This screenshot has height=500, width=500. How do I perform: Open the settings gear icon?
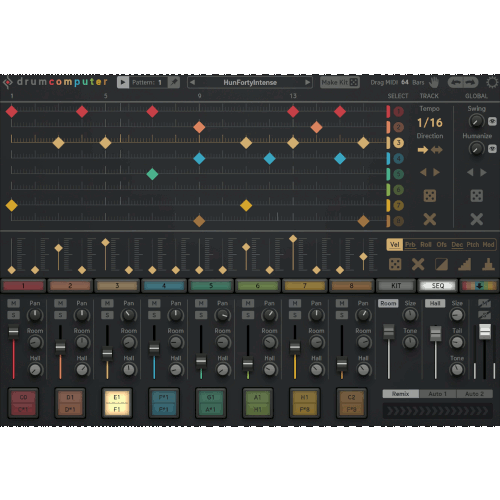click(492, 82)
